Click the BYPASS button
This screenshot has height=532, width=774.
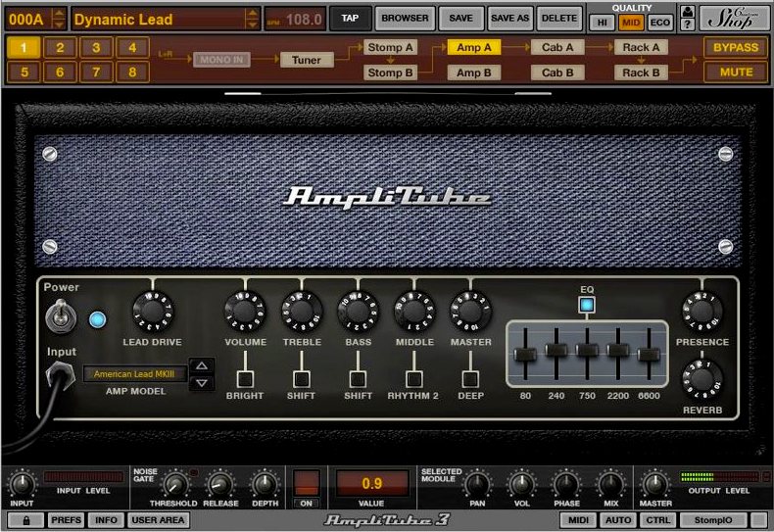point(736,47)
